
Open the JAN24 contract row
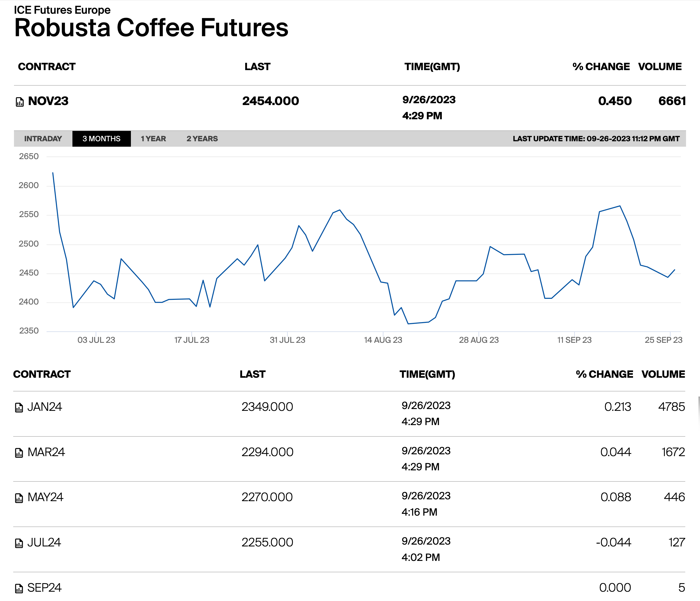point(44,407)
